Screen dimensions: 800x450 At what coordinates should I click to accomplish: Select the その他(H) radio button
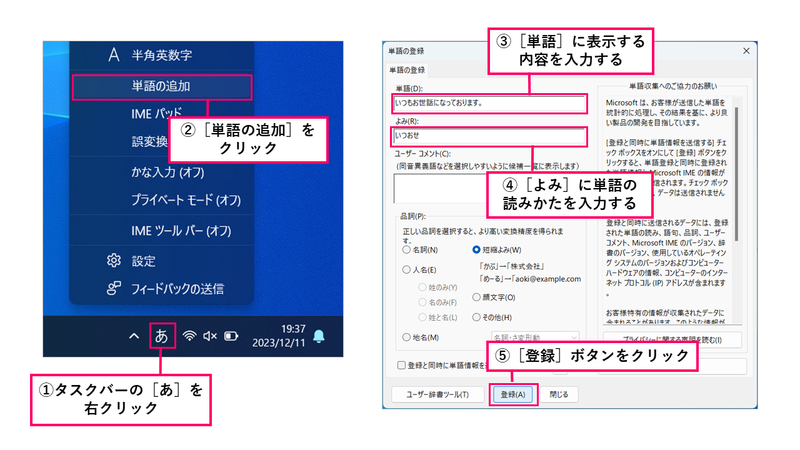[x=476, y=317]
